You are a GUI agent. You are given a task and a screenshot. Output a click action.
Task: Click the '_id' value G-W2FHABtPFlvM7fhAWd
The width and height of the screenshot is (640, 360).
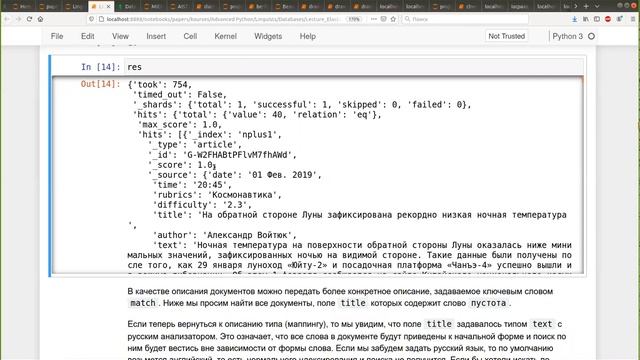click(x=239, y=155)
